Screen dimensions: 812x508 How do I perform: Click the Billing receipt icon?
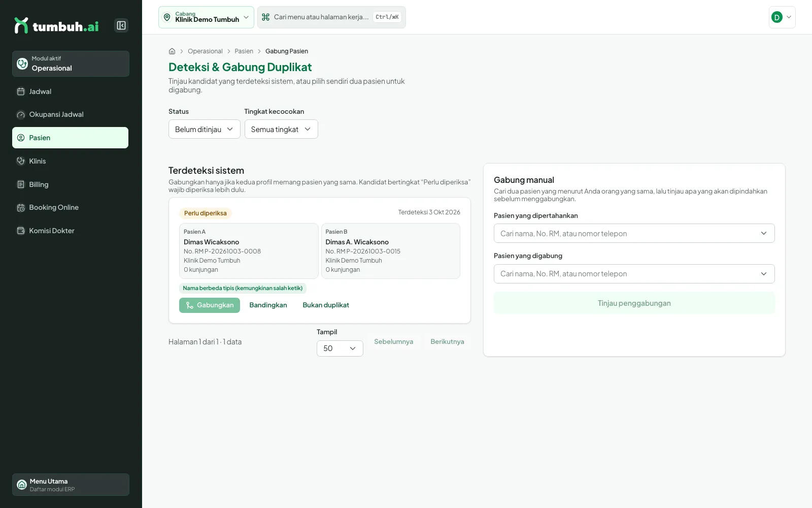pyautogui.click(x=21, y=184)
